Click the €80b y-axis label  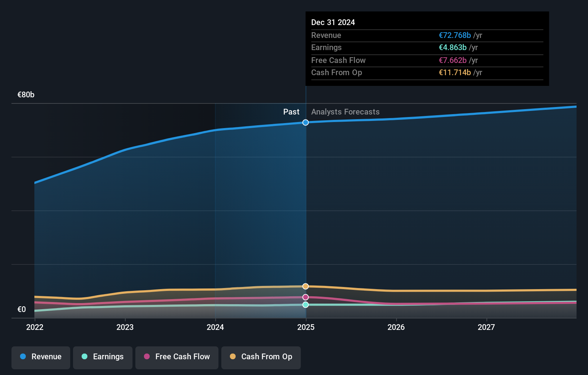point(26,95)
